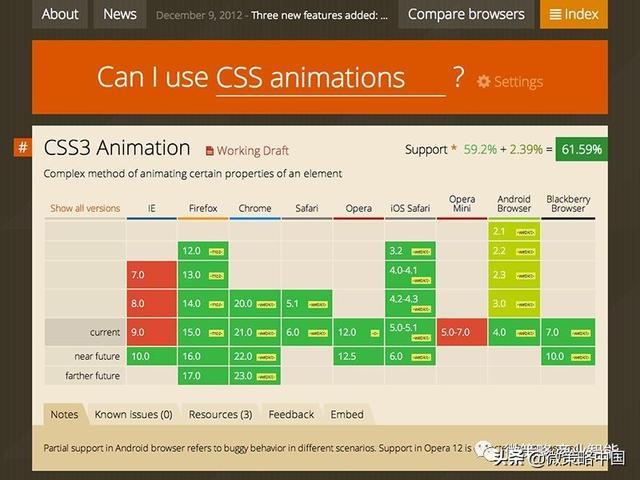Click the CSS animations search field
640x480 pixels.
331,78
